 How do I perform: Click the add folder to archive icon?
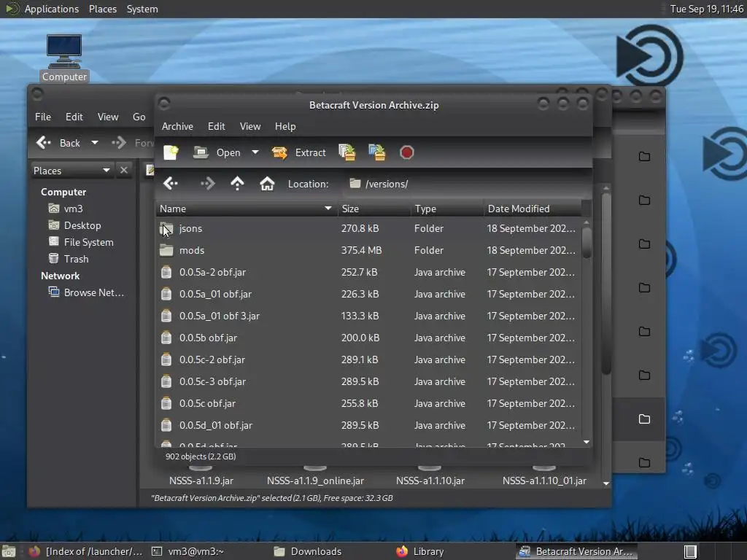coord(377,152)
